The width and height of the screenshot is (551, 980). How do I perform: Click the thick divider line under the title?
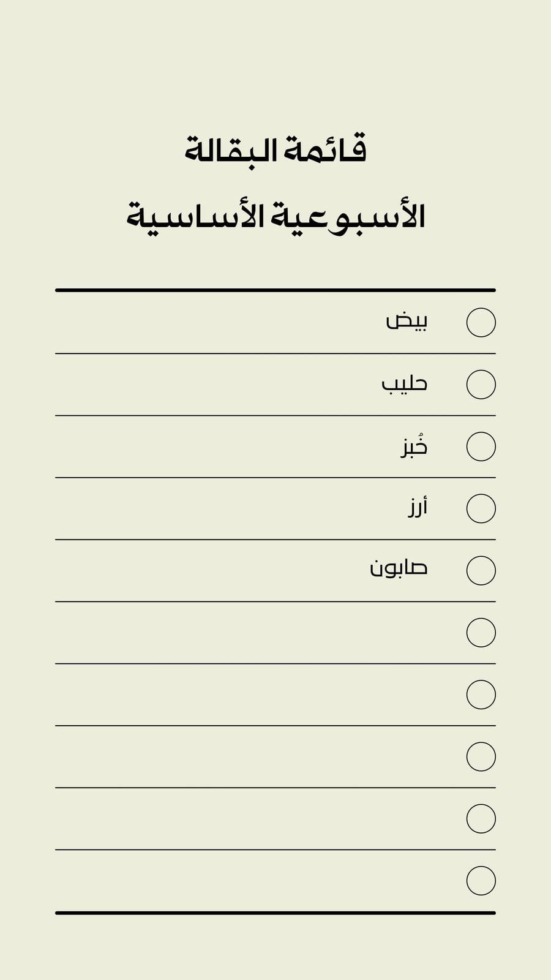pos(275,290)
